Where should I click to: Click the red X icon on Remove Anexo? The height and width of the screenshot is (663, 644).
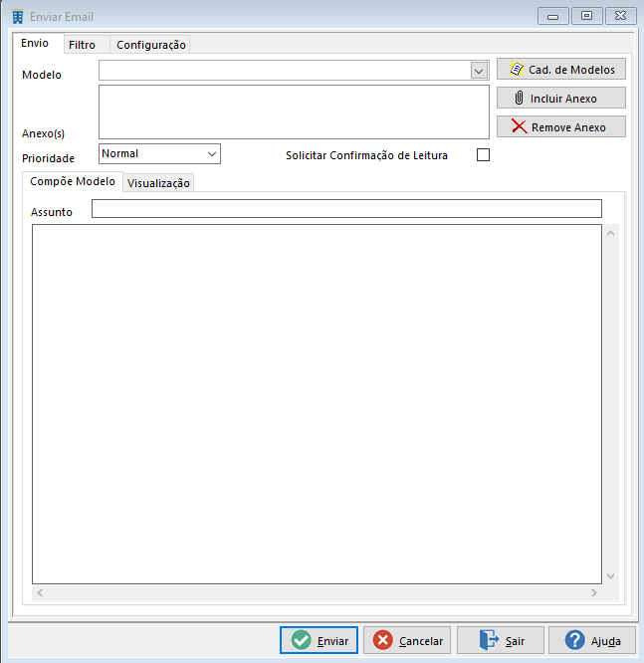tap(519, 126)
